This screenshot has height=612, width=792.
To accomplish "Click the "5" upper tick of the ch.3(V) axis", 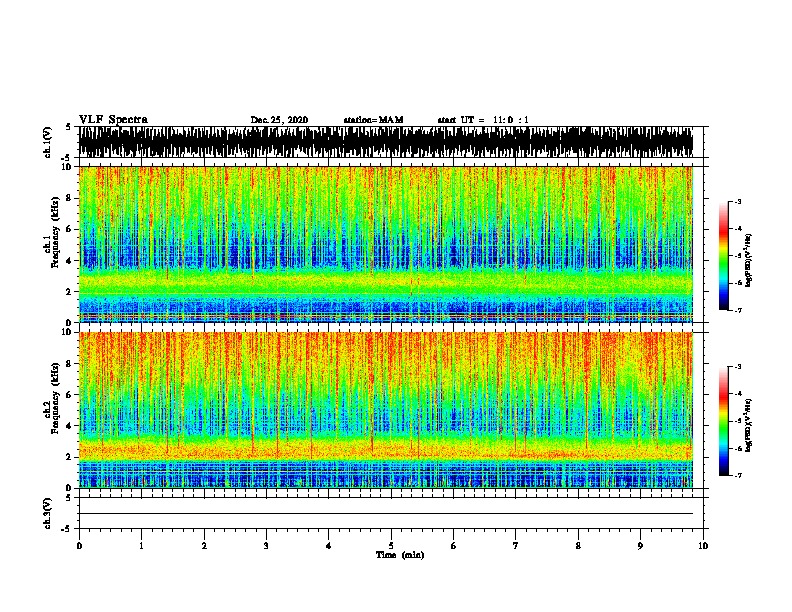I will click(69, 498).
